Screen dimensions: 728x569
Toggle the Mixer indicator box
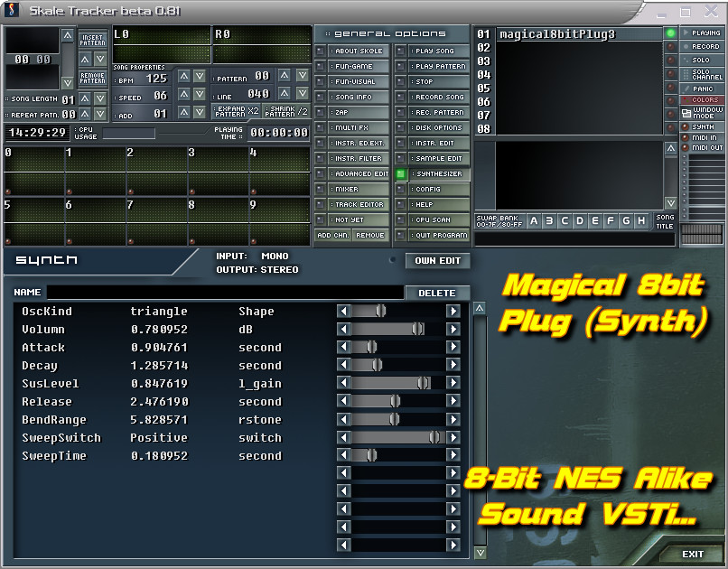(x=321, y=190)
